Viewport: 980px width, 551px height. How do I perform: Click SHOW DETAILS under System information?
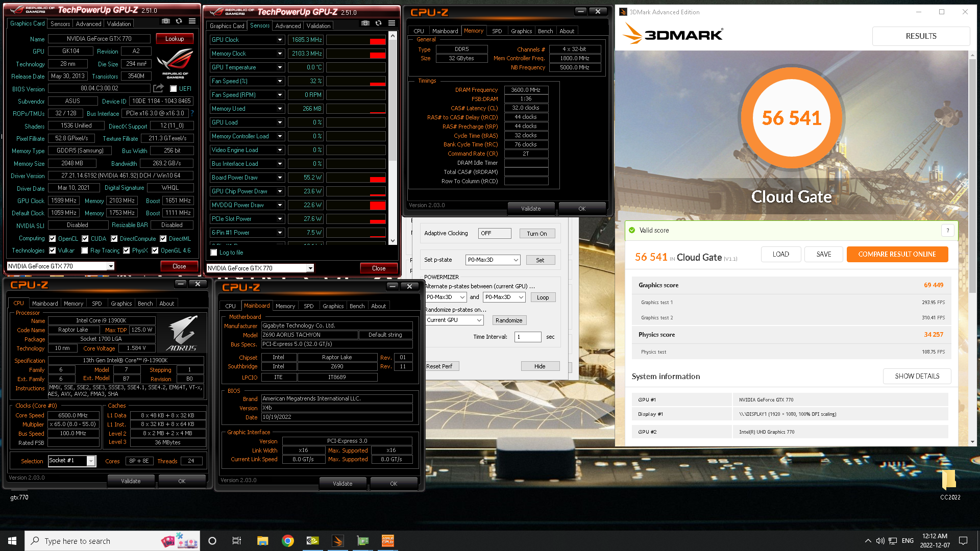click(917, 376)
